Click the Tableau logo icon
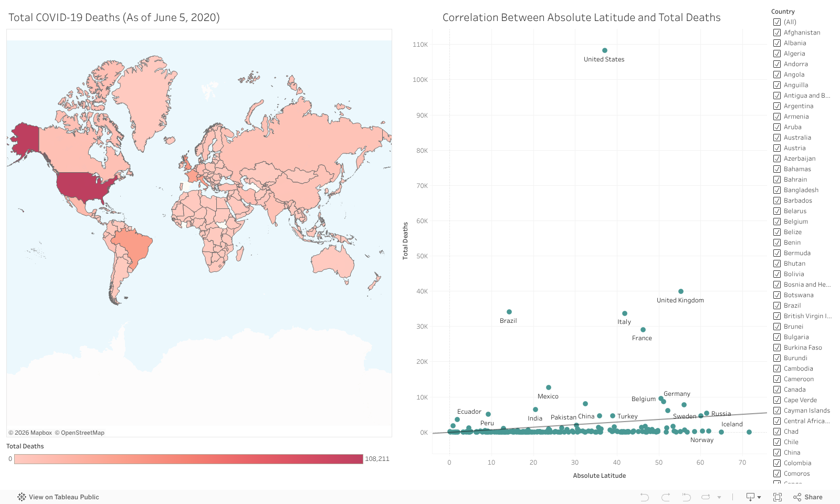 click(22, 497)
